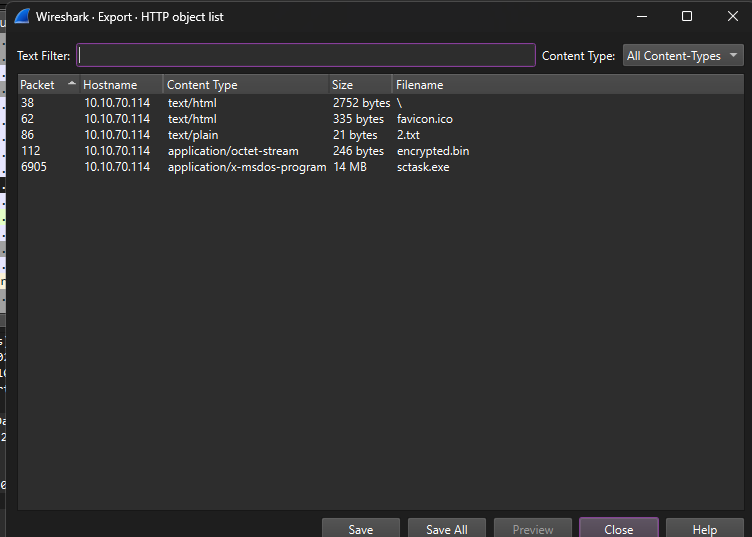Click the 14 MB size cell
The height and width of the screenshot is (537, 752).
[350, 167]
